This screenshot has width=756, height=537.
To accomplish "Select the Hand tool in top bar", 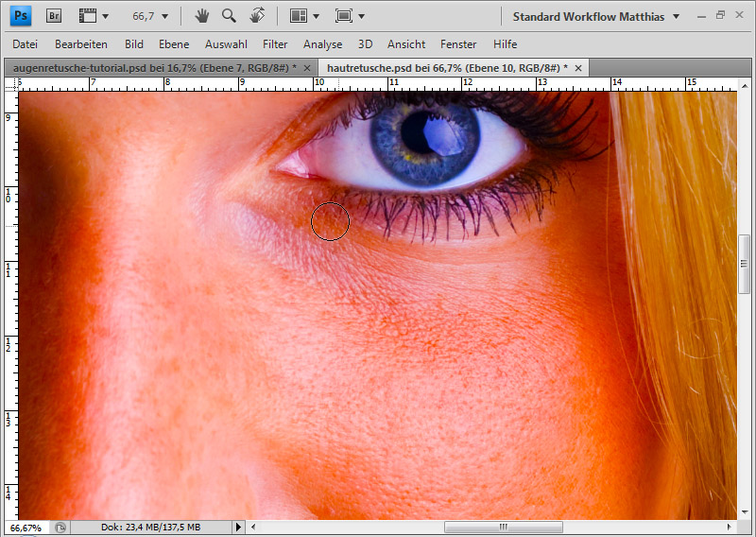I will [201, 16].
